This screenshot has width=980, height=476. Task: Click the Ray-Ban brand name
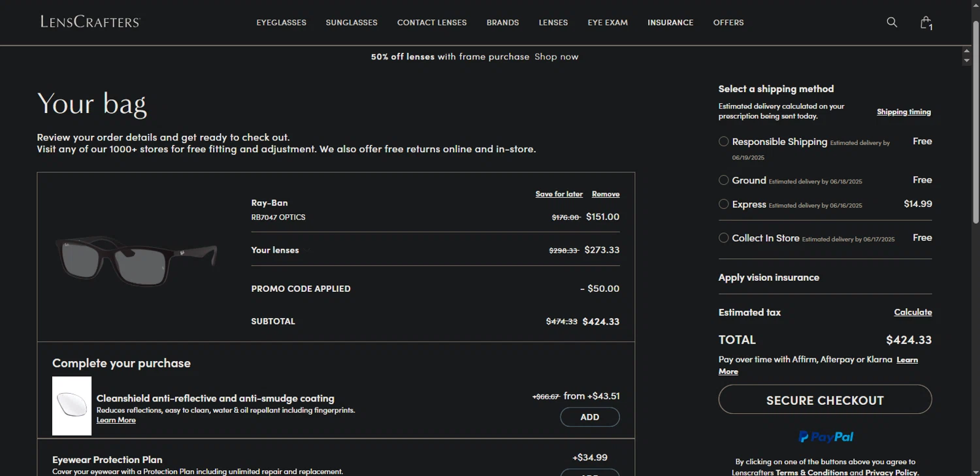pyautogui.click(x=269, y=203)
